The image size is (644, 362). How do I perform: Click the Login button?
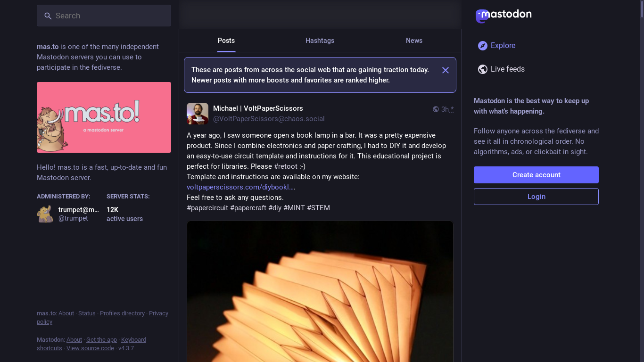click(x=536, y=197)
